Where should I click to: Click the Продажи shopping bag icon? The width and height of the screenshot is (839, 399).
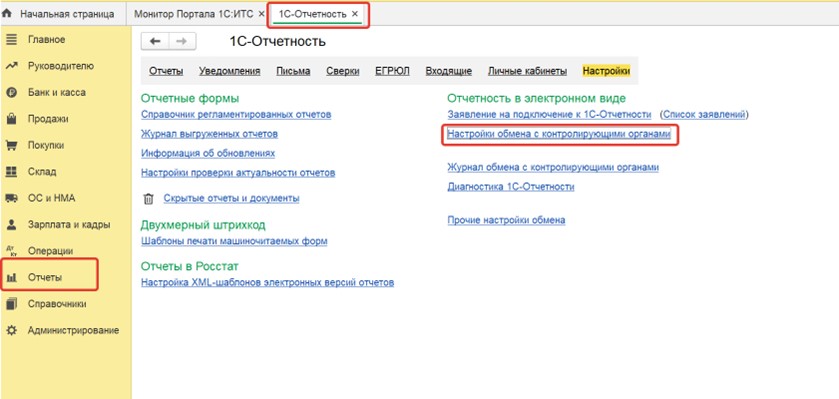[11, 119]
